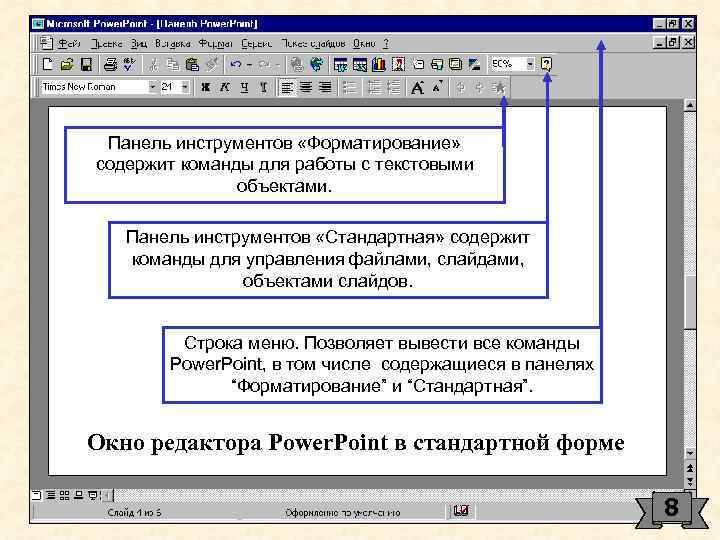Image resolution: width=720 pixels, height=540 pixels.
Task: Expand the zoom percentage dropdown arrow
Action: pos(530,64)
